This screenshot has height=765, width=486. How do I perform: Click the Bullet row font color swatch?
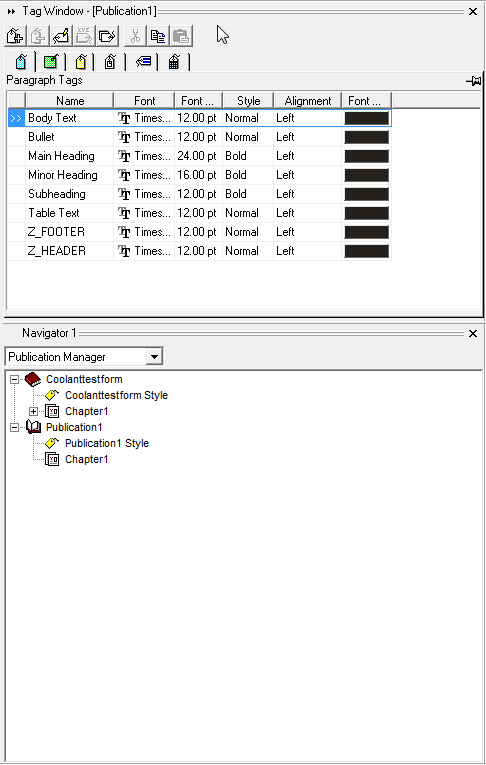click(x=366, y=137)
